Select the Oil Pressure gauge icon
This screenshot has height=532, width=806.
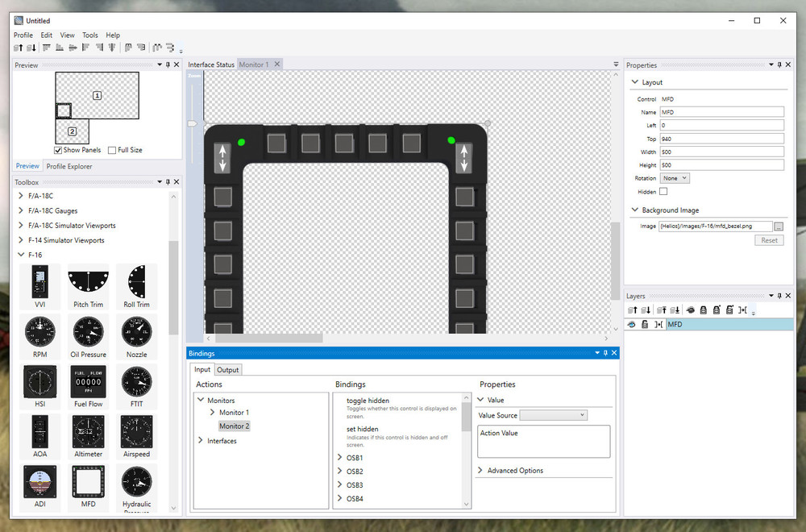click(x=88, y=336)
